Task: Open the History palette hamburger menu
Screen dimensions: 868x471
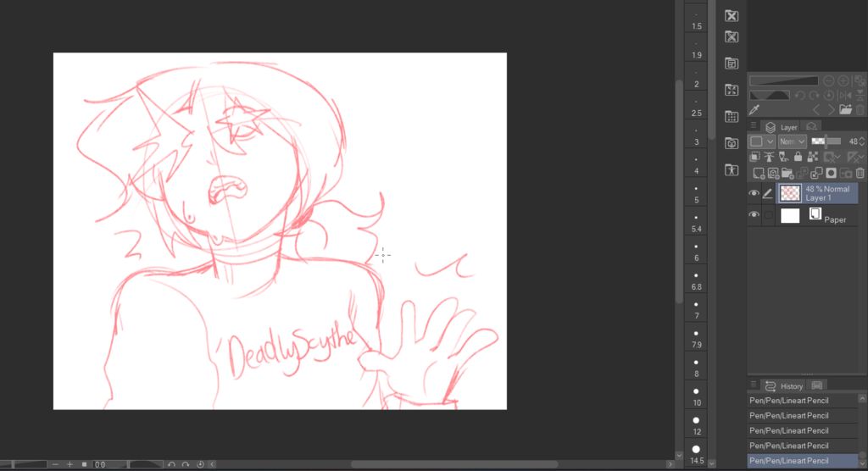Action: point(754,385)
